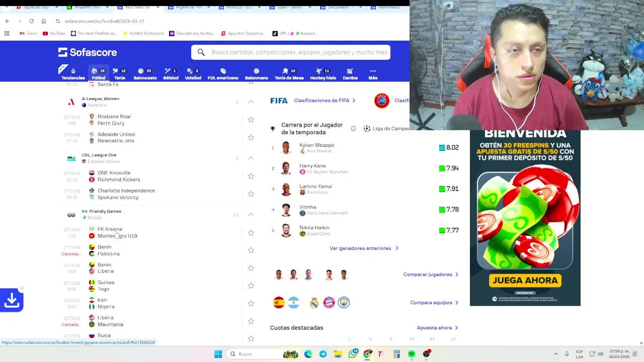Open the Tendencias sports section
Screen dimensions: 644x362
coord(73,74)
